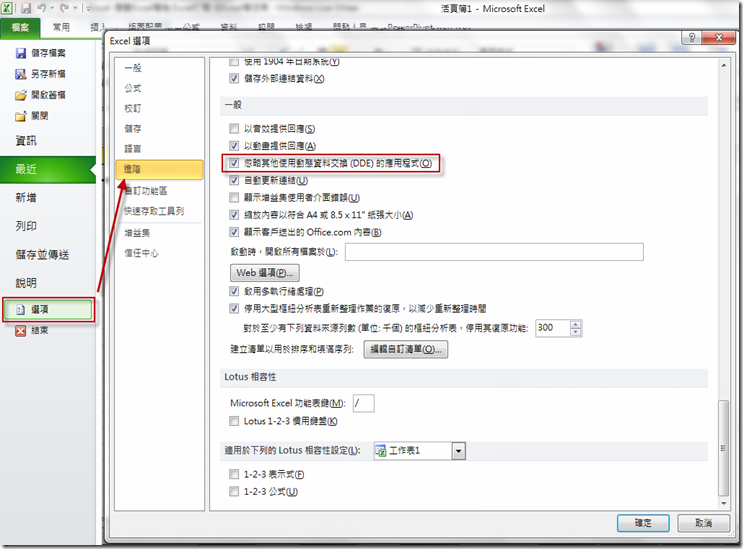Viewport: 743px width, 549px height.
Task: Toggle 儲存外部連結資料 checkbox
Action: click(234, 79)
